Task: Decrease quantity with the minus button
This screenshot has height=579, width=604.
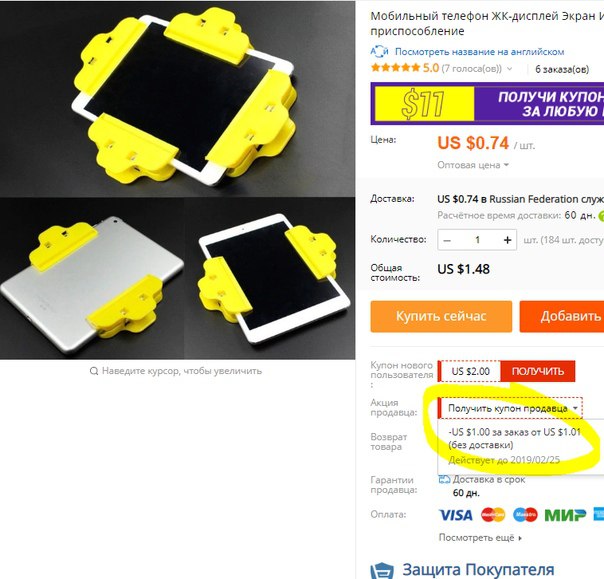Action: [447, 240]
